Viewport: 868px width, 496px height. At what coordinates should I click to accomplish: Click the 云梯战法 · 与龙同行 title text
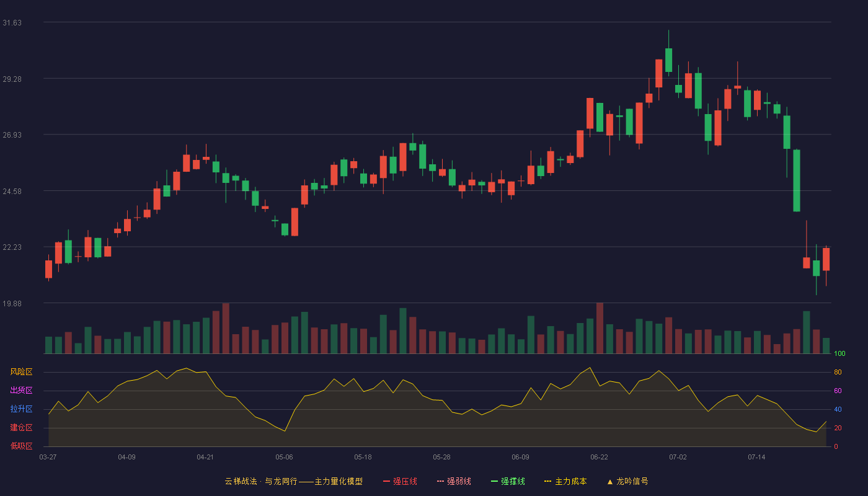[260, 481]
